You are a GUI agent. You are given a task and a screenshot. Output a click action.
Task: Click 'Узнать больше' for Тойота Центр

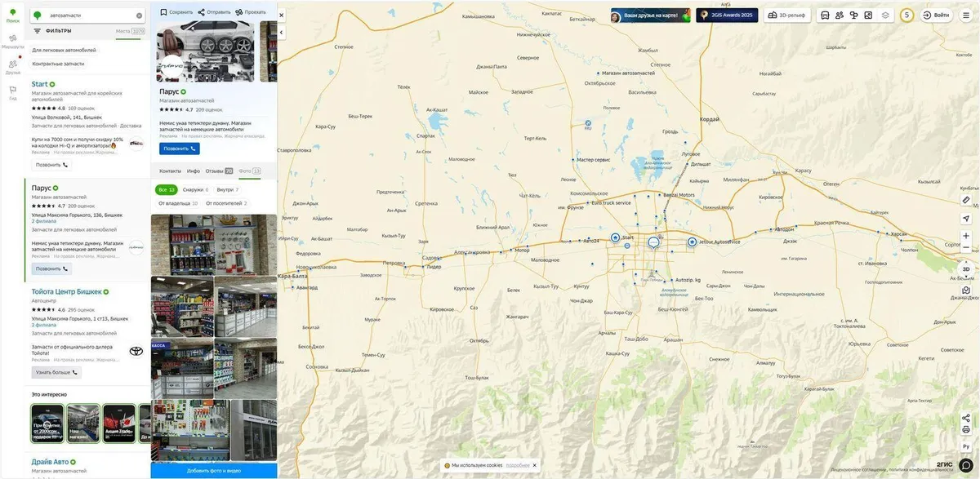point(56,372)
